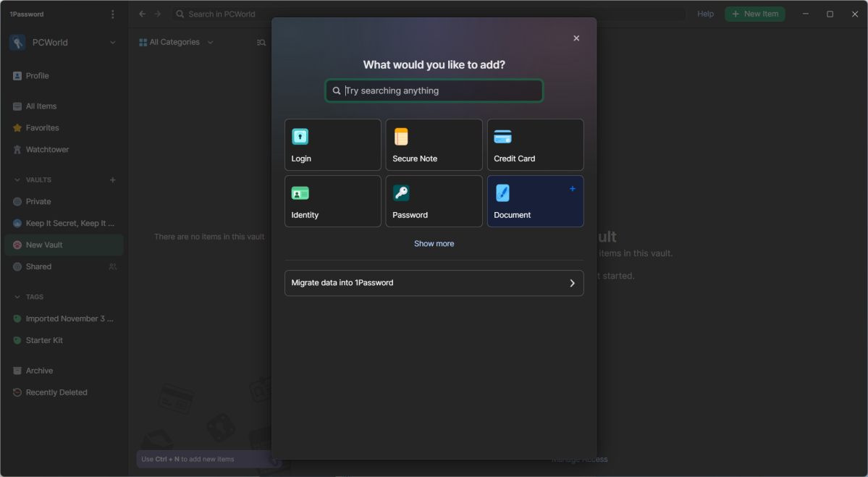Image resolution: width=868 pixels, height=477 pixels.
Task: Open the All Categories dropdown
Action: pyautogui.click(x=174, y=42)
